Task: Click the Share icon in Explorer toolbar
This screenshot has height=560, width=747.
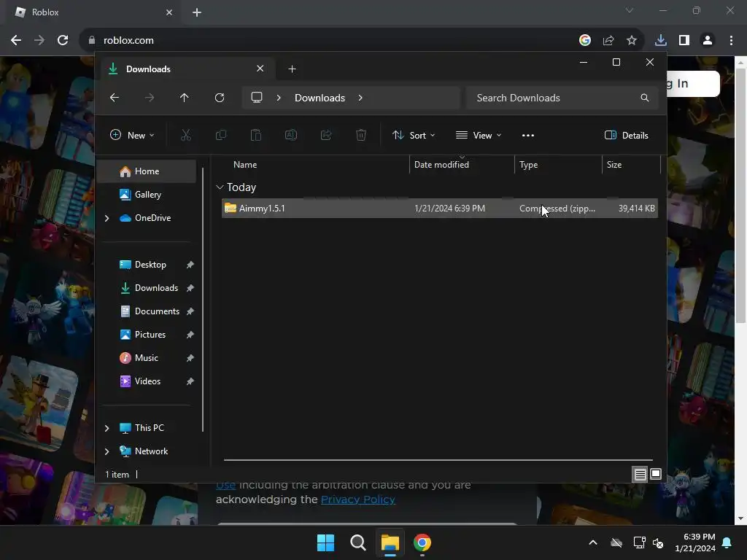Action: (326, 135)
